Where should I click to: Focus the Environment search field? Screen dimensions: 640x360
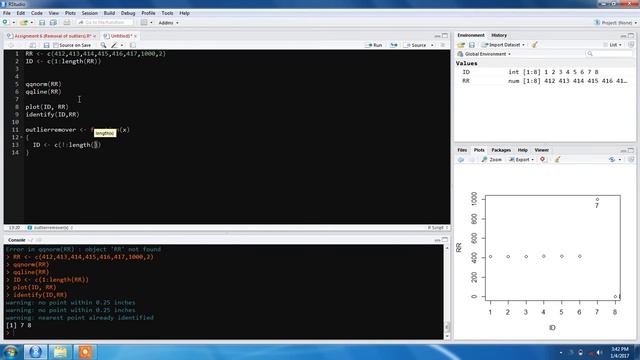609,54
